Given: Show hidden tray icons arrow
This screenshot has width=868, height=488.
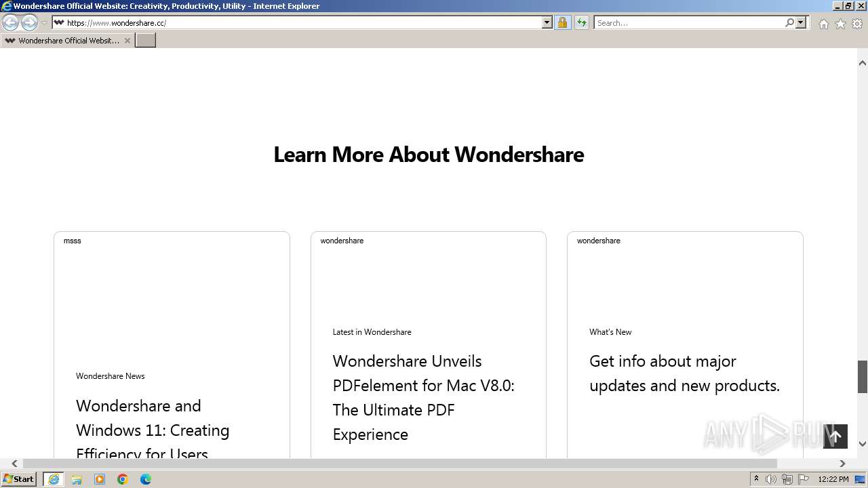Looking at the screenshot, I should 756,479.
